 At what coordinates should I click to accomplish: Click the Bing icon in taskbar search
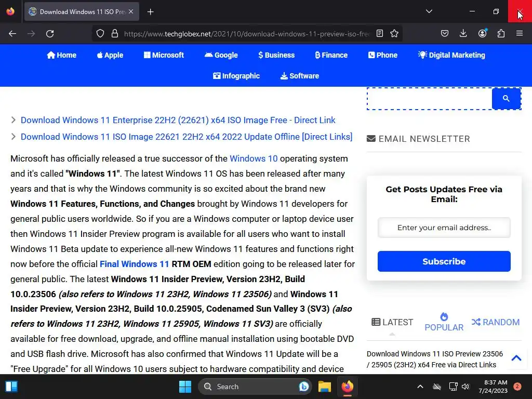303,387
